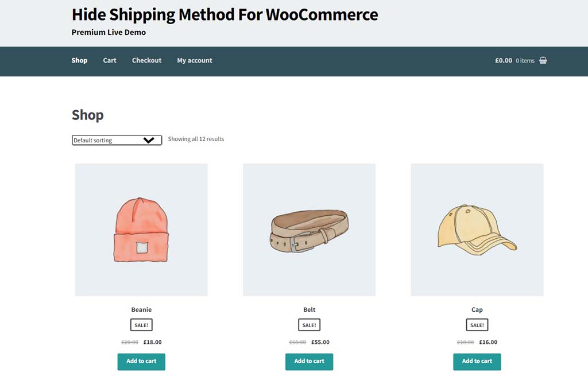Expand the Default sorting dropdown
The height and width of the screenshot is (392, 588).
tap(117, 140)
